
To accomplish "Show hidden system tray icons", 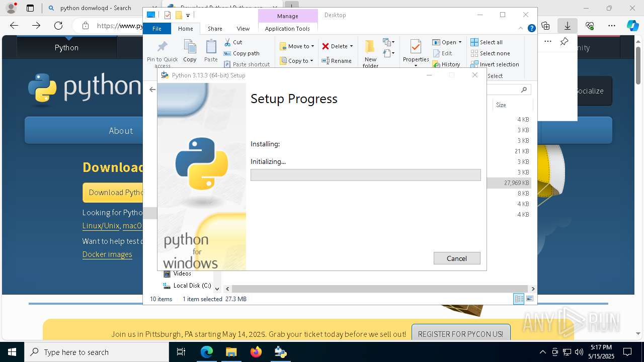I will [x=542, y=352].
